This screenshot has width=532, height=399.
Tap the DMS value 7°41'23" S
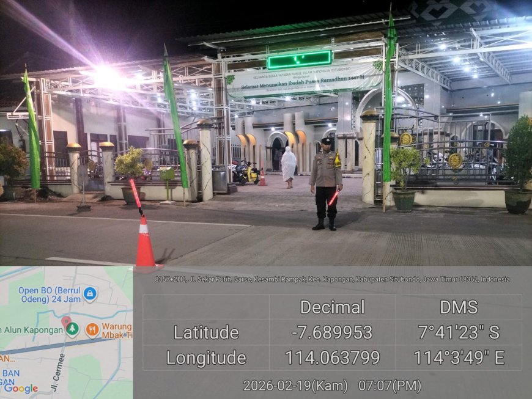(459, 332)
